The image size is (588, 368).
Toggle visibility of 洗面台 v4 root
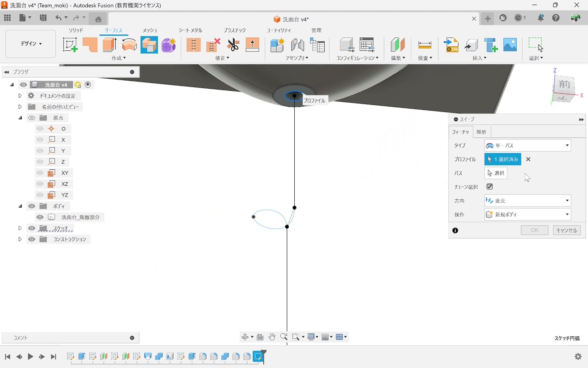(x=23, y=85)
